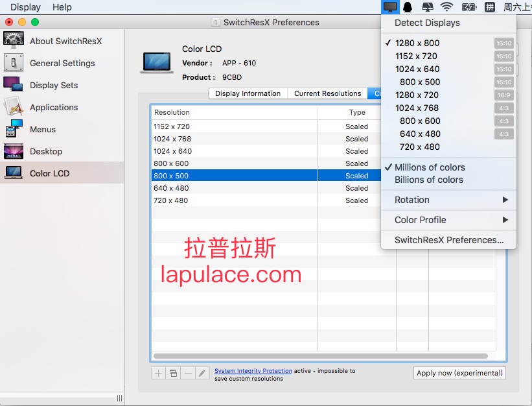Add a custom resolution with plus button
532x406 pixels.
pyautogui.click(x=158, y=374)
